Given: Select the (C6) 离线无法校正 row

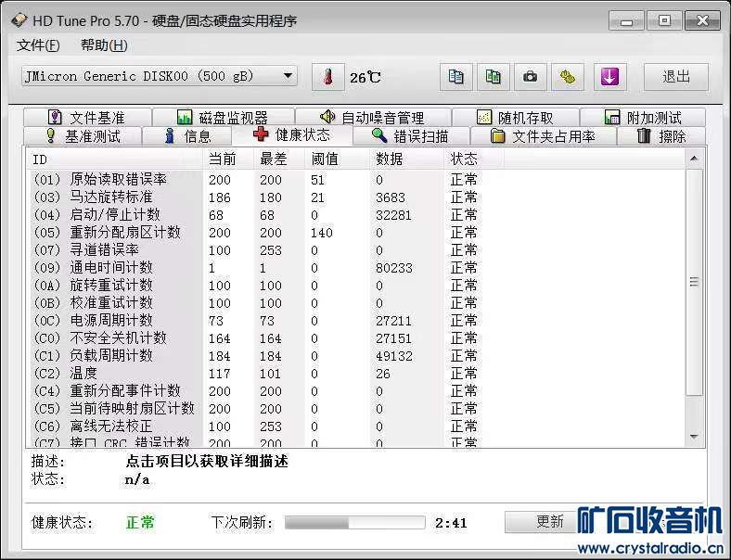Looking at the screenshot, I should click(356, 426).
